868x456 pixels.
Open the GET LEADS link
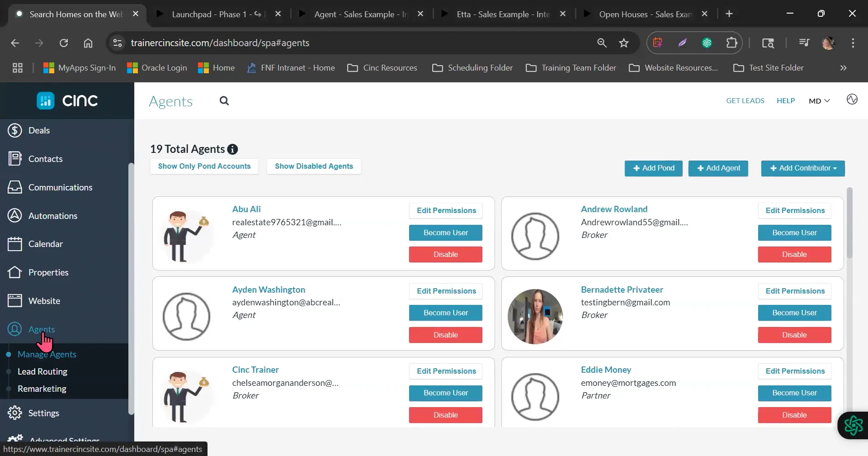745,100
